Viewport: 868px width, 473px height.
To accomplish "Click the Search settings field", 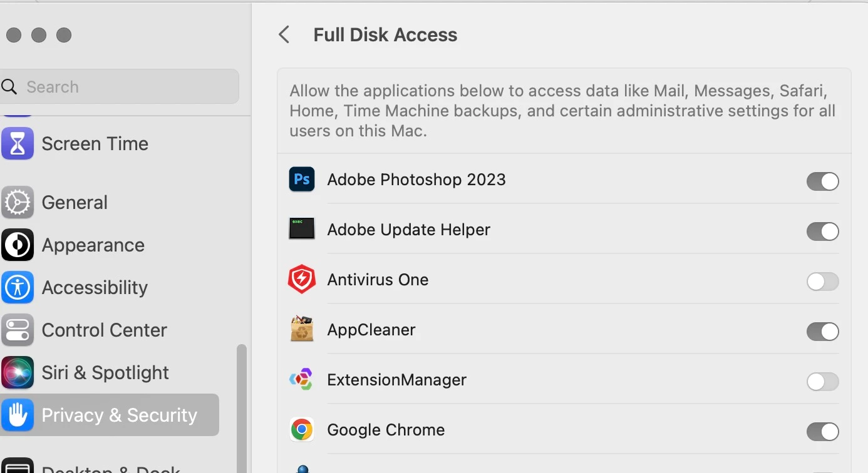I will (x=119, y=86).
